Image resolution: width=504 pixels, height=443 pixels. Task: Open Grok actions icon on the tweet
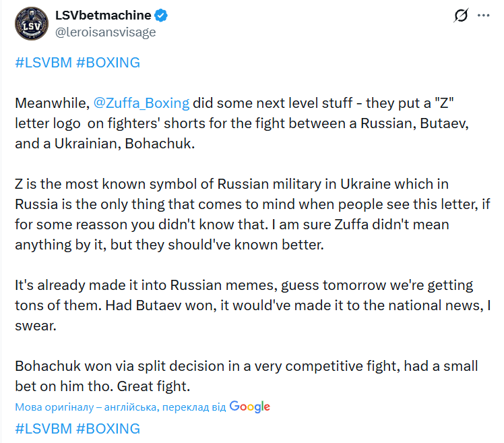coord(462,16)
